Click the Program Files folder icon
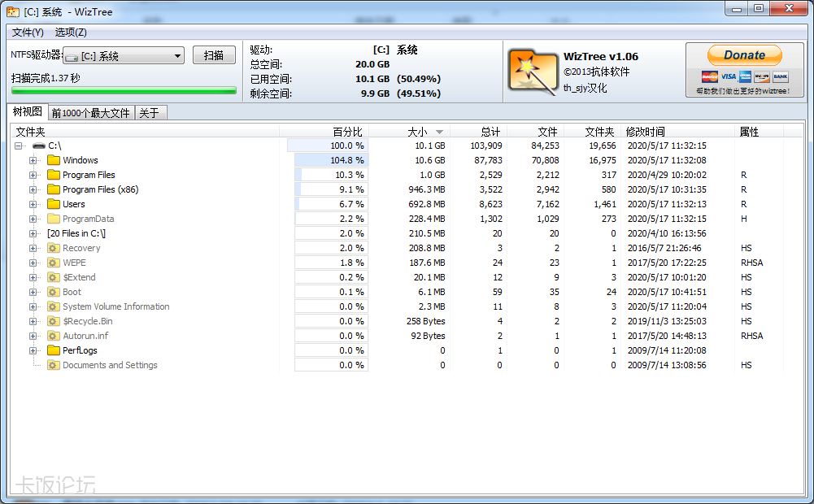 (54, 175)
